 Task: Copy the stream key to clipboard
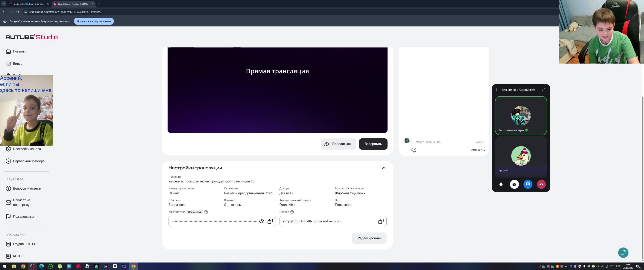pos(270,221)
